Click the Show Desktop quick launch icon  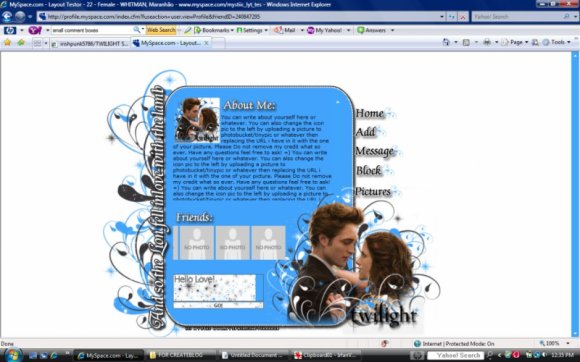tap(33, 355)
